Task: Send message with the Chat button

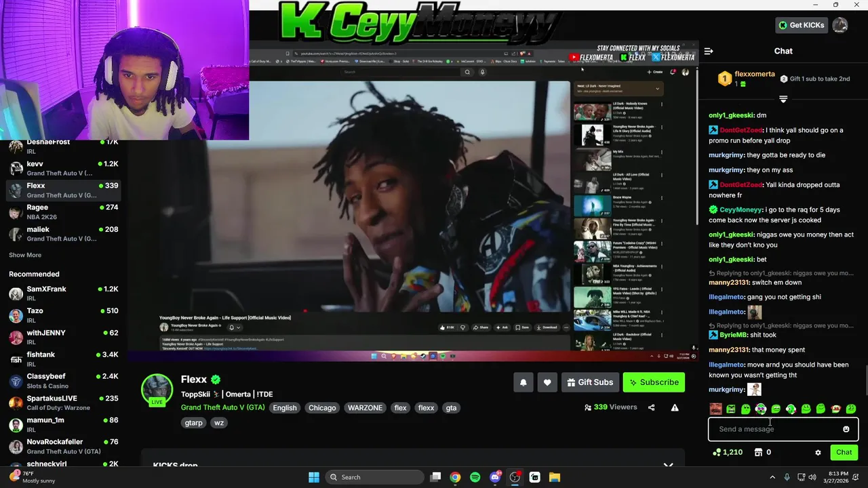Action: pos(844,452)
